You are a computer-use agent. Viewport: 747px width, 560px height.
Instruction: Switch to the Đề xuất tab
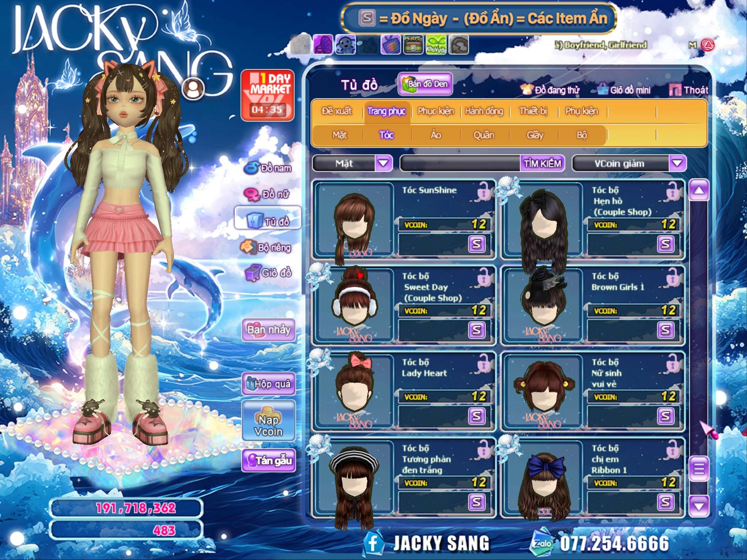(x=337, y=111)
